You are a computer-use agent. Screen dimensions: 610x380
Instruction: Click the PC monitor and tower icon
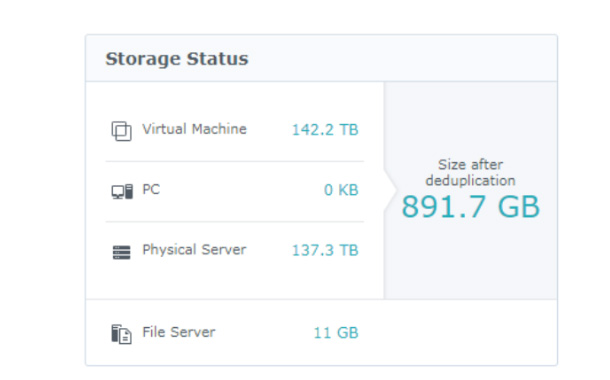tap(122, 191)
